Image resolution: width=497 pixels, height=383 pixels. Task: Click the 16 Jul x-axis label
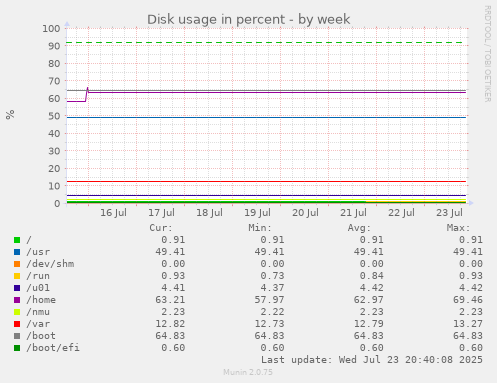point(113,212)
